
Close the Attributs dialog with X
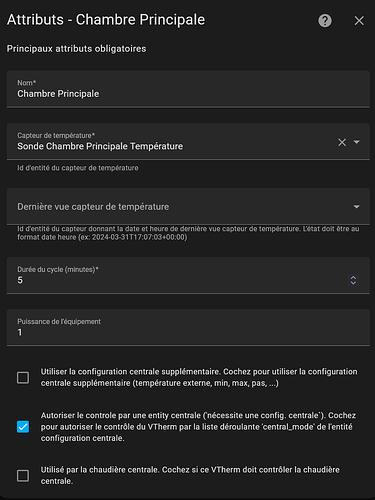click(x=359, y=21)
